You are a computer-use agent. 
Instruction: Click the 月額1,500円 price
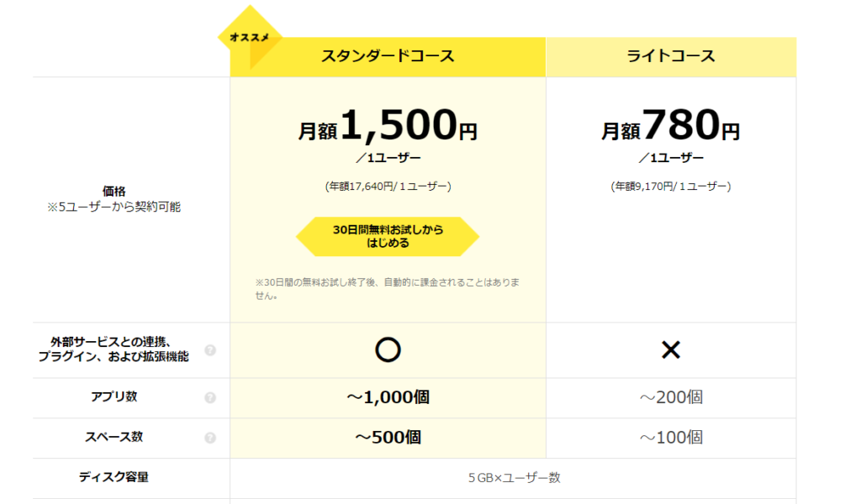tap(388, 129)
